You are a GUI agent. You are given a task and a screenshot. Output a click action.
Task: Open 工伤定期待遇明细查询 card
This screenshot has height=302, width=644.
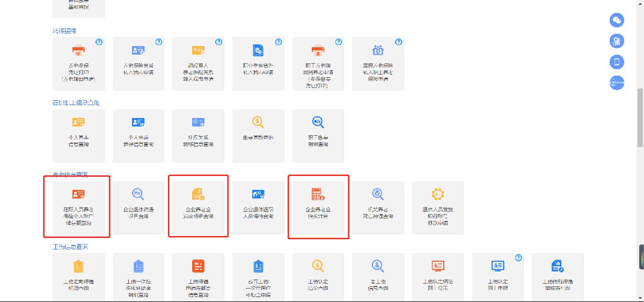coord(79,276)
